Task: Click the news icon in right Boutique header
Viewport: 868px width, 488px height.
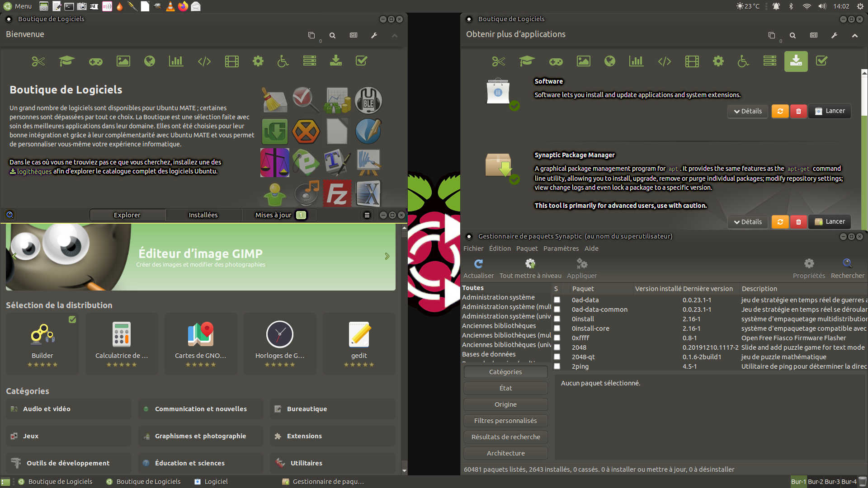Action: pyautogui.click(x=814, y=35)
